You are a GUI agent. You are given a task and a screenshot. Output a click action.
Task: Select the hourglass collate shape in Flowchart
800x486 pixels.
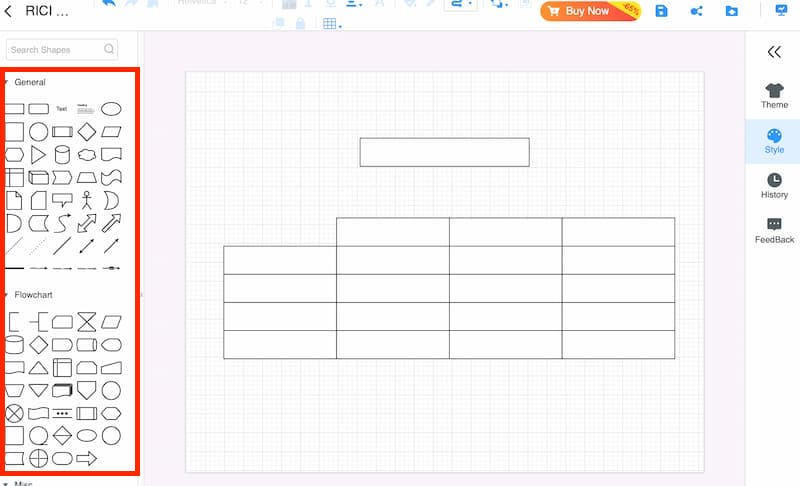tap(87, 322)
